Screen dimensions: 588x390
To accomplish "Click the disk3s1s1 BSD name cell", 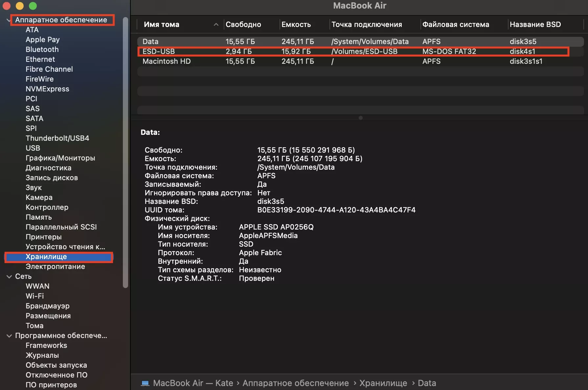I will tap(526, 61).
